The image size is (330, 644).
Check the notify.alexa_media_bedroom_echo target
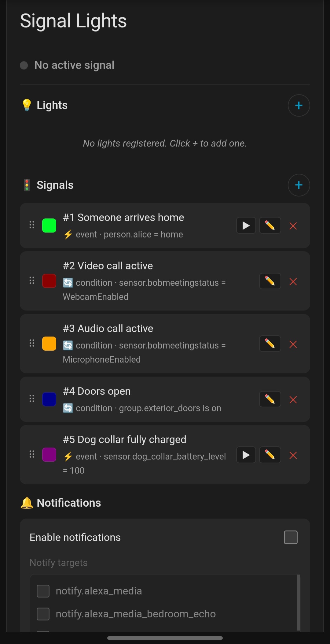(x=43, y=614)
